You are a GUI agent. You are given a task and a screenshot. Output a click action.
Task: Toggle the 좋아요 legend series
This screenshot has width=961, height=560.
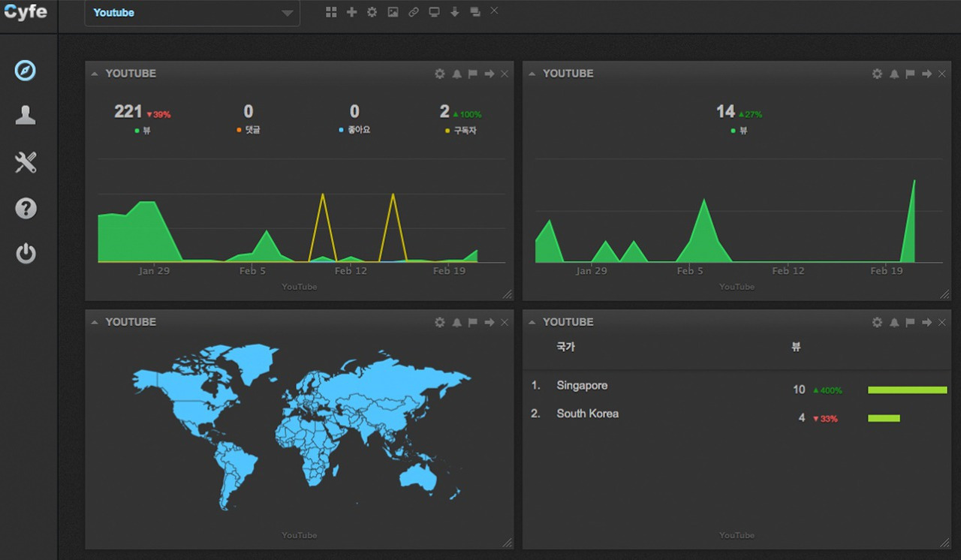(x=354, y=131)
